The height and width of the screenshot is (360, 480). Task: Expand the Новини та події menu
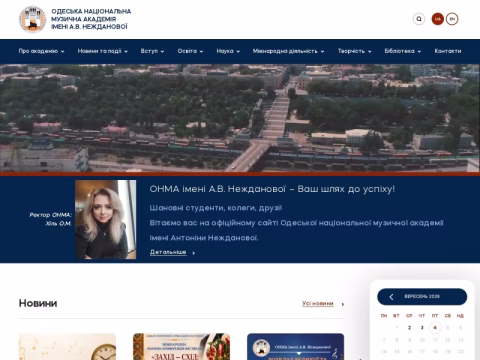(x=103, y=51)
